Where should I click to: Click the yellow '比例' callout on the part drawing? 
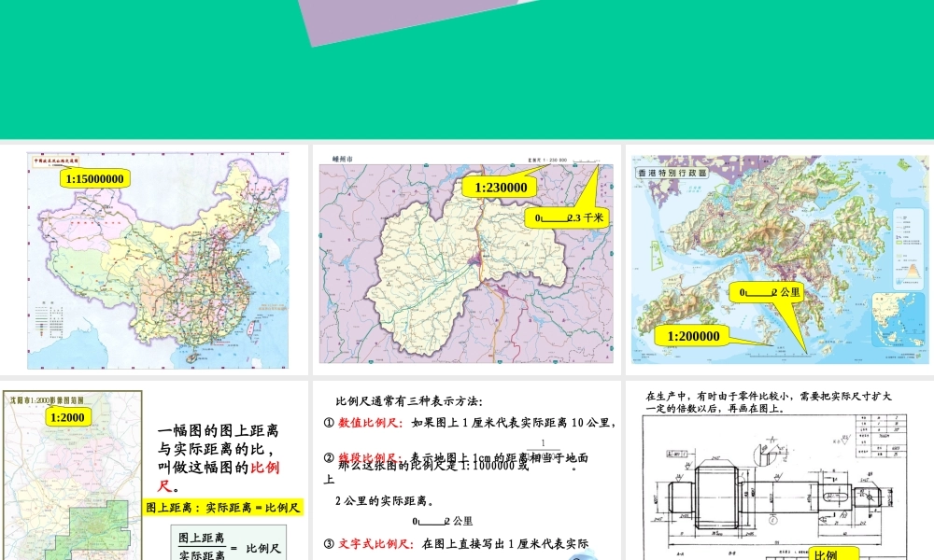(x=833, y=553)
